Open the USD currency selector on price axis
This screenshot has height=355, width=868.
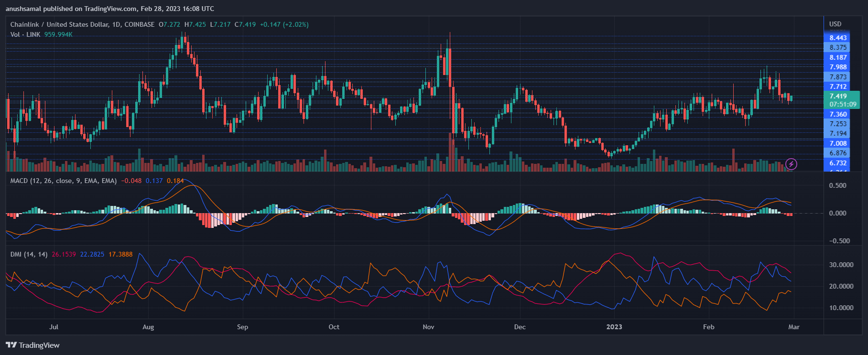[x=835, y=24]
